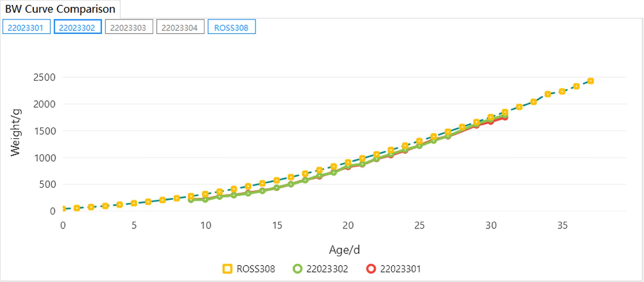Select last red 22023301 marker at age 31
644x282 pixels.
tap(505, 117)
